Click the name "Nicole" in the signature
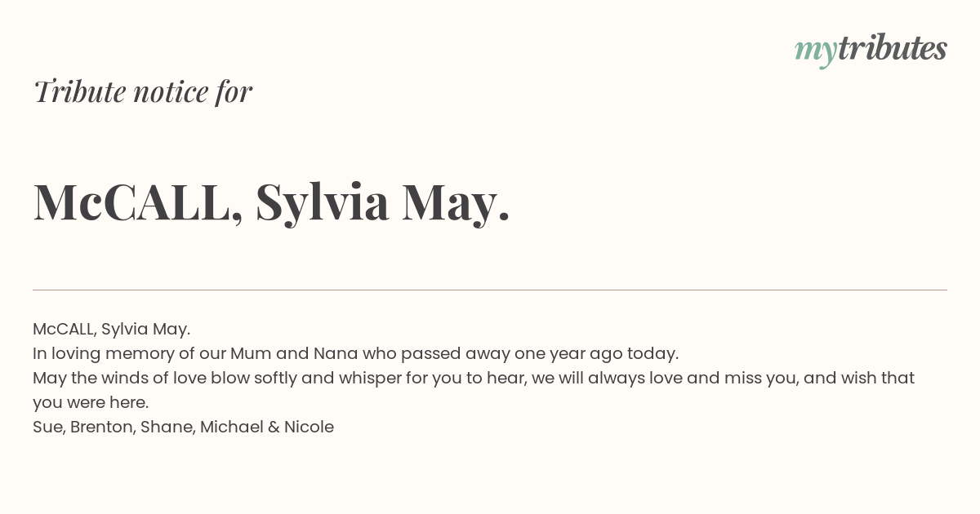980x514 pixels. point(309,427)
